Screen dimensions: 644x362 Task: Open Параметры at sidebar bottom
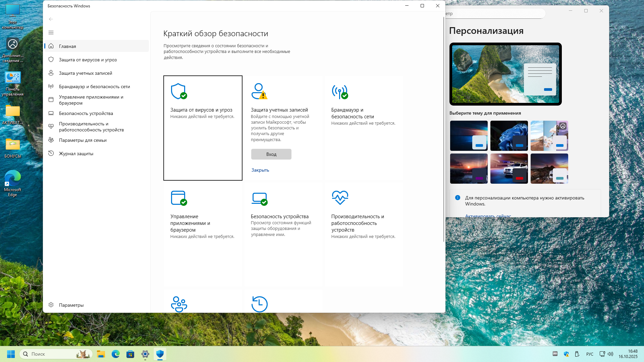tap(71, 305)
